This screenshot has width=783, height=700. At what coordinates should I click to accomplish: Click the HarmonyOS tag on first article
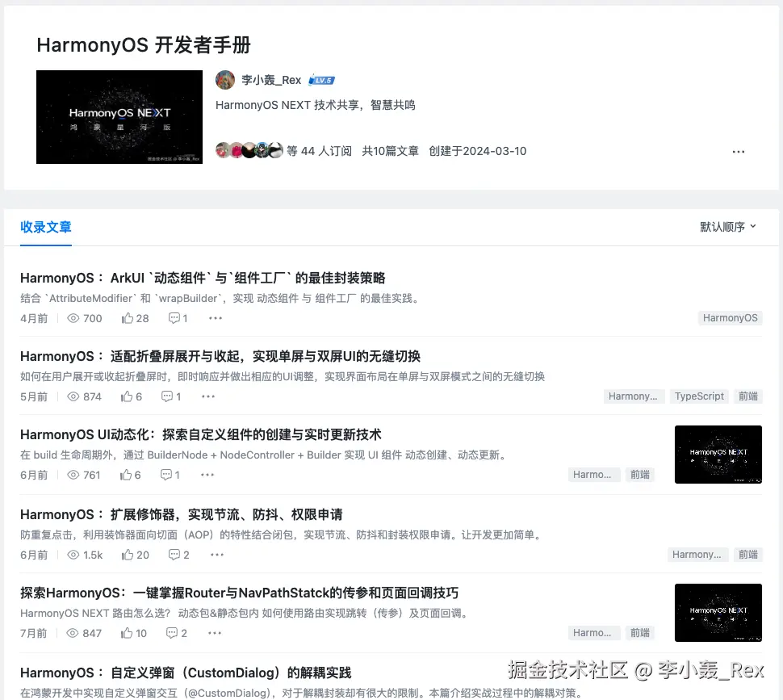[x=730, y=318]
